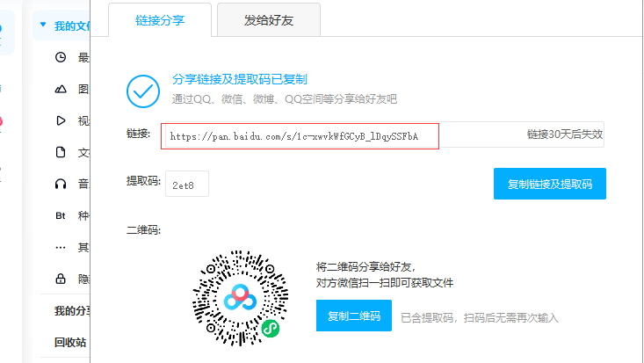Click the 链接30天后失效 expiry text
The width and height of the screenshot is (644, 363).
[x=565, y=134]
